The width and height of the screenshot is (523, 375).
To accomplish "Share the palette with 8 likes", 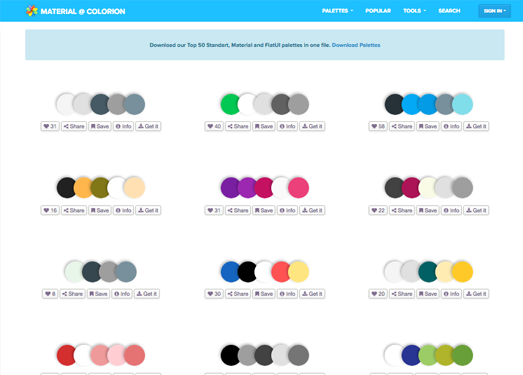I will click(72, 294).
